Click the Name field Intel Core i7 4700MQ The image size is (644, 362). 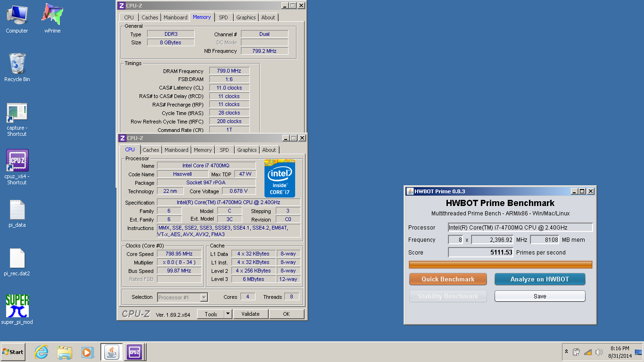(x=206, y=165)
